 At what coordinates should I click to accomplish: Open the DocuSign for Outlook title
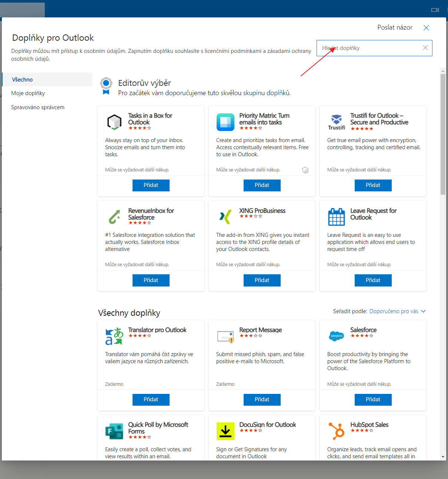tap(268, 425)
